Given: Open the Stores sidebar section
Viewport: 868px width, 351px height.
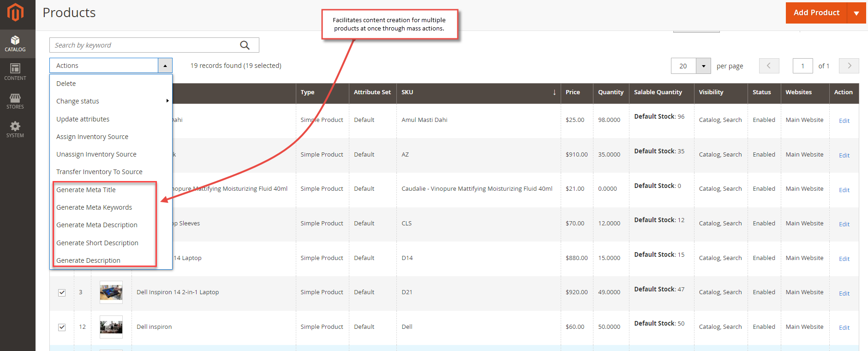Looking at the screenshot, I should point(15,101).
